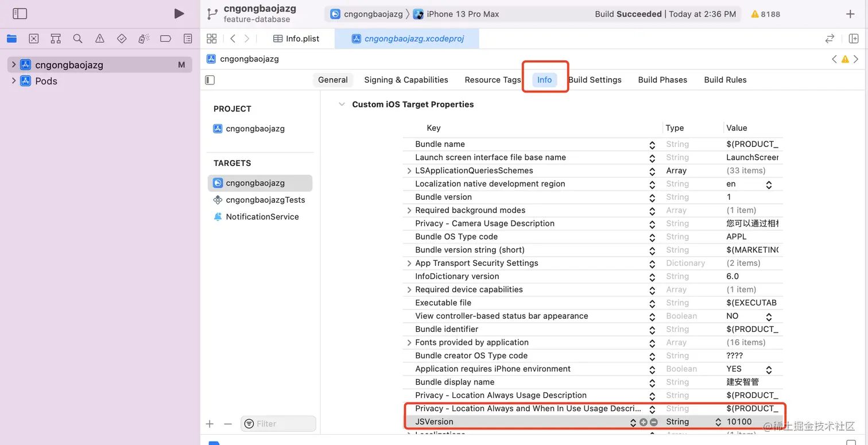Click Build Succeeded status text

coord(628,14)
